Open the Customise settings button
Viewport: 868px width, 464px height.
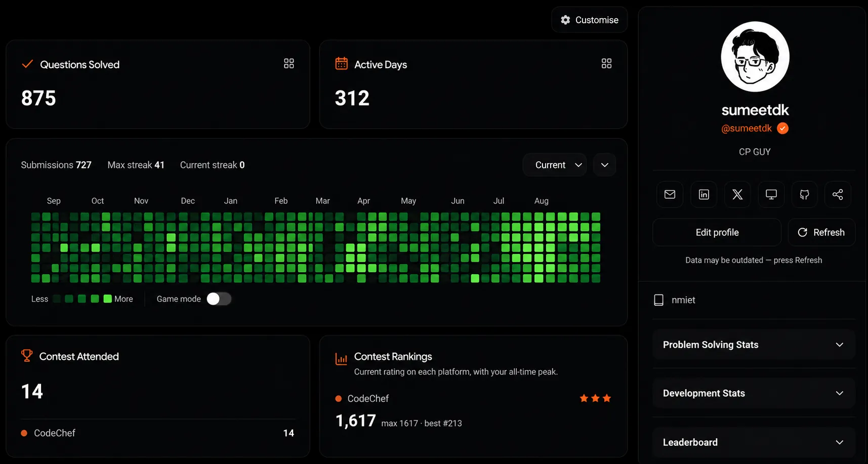click(590, 20)
